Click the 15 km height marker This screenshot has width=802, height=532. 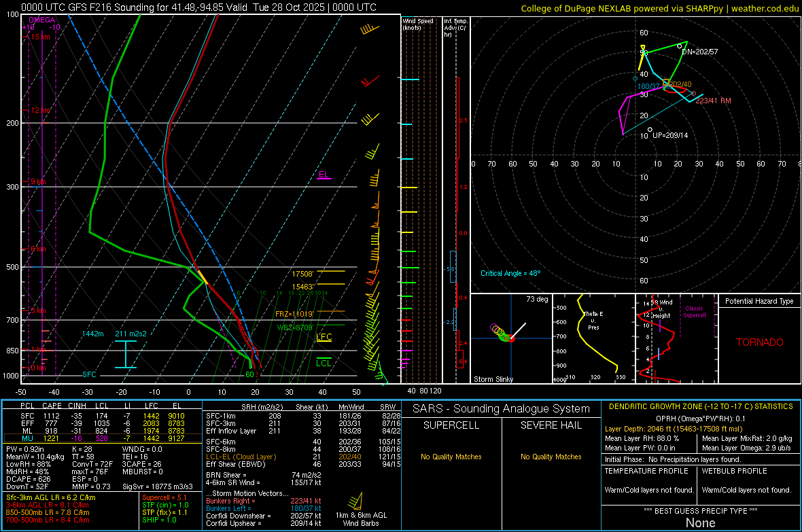41,37
